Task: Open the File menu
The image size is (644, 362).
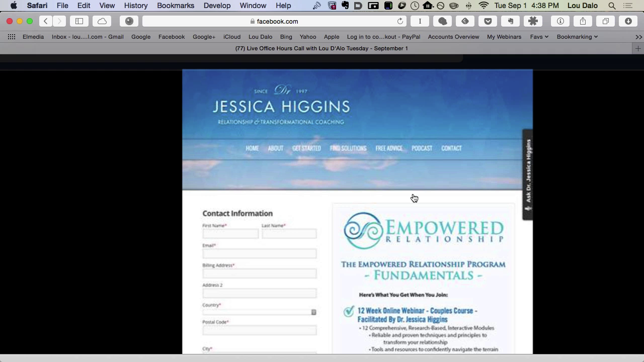Action: pyautogui.click(x=62, y=6)
